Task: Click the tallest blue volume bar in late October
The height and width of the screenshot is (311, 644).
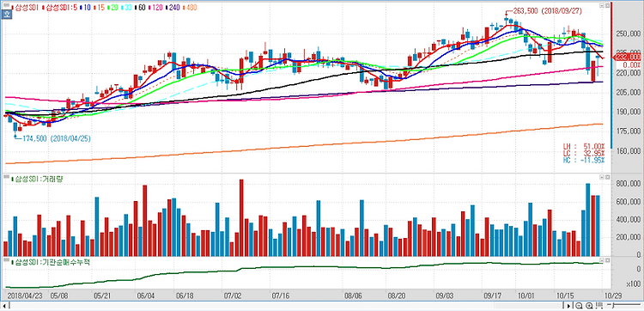Action: 587,220
